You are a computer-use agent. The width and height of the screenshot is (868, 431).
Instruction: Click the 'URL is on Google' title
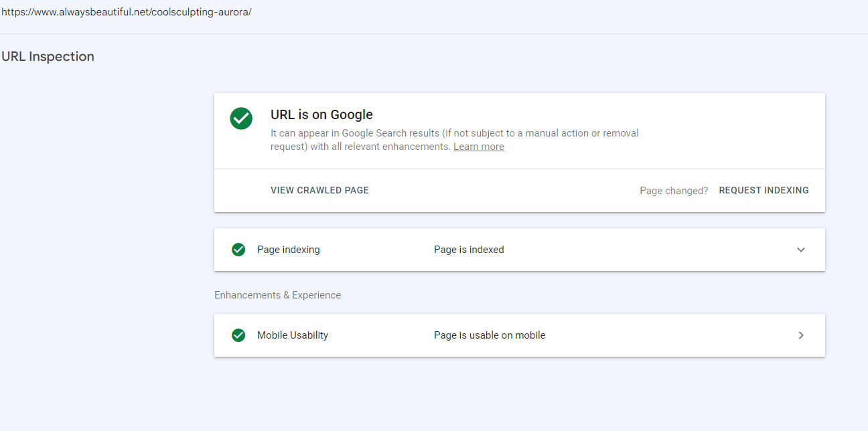click(x=321, y=114)
